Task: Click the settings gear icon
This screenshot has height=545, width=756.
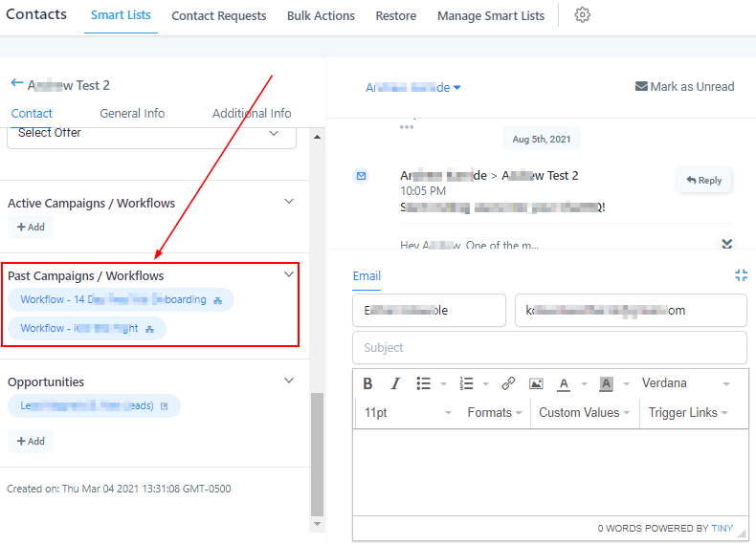Action: [582, 15]
